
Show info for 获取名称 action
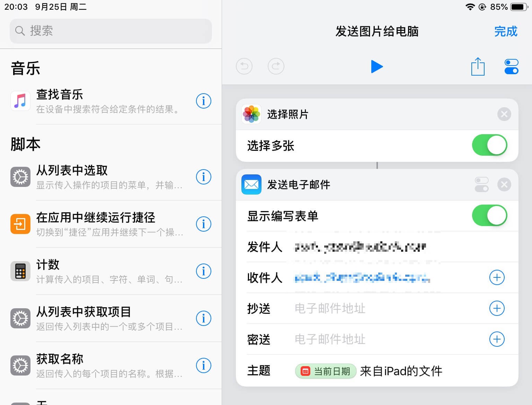pos(204,365)
